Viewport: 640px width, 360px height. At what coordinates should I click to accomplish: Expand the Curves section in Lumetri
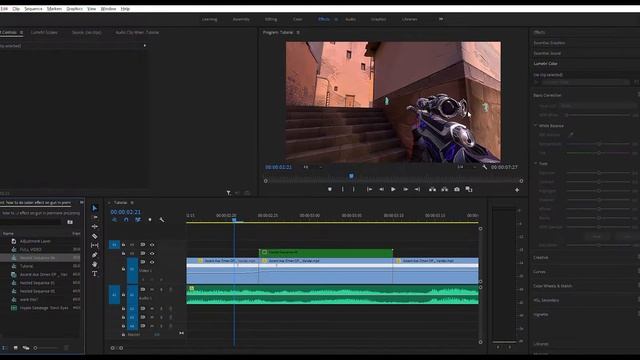(x=539, y=272)
